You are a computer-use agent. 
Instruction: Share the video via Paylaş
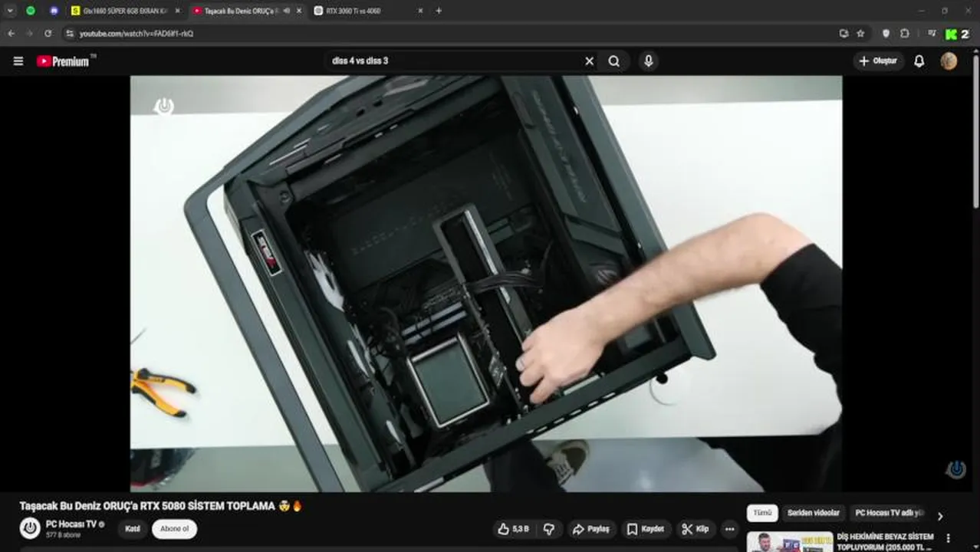[590, 529]
